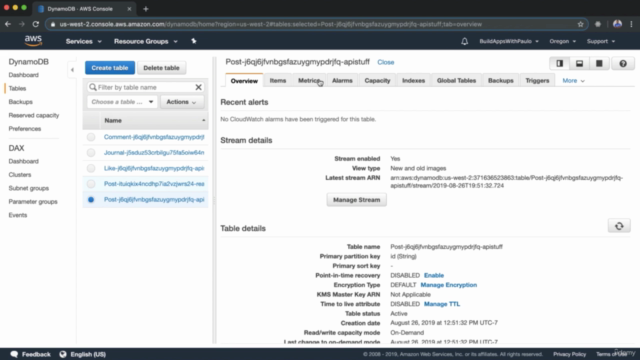
Task: Open the Chrome profile avatar
Action: 617,24
